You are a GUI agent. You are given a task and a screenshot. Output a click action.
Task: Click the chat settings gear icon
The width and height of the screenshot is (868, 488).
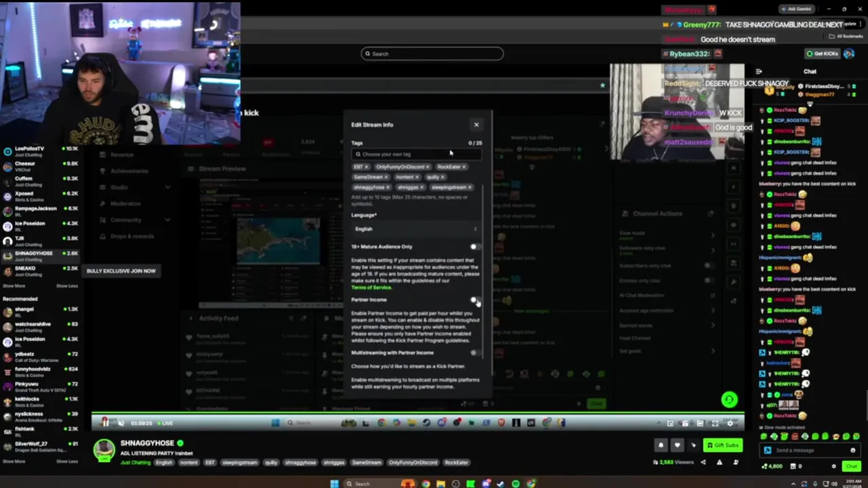click(x=834, y=466)
